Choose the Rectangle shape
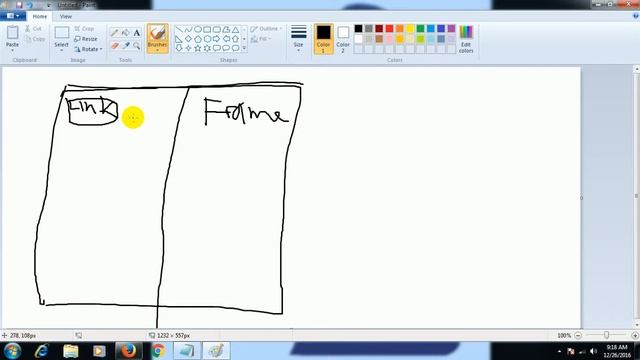This screenshot has width=640, height=360. (207, 29)
